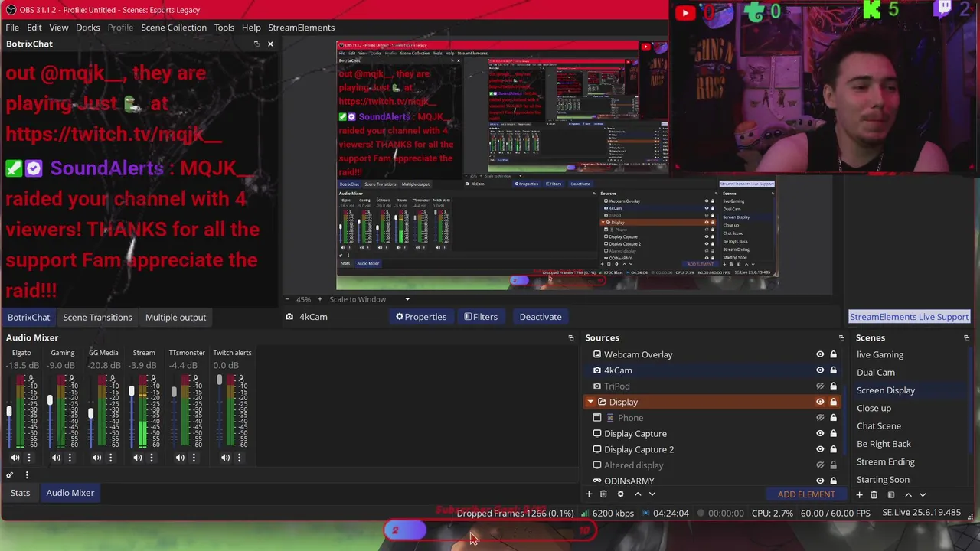980x551 pixels.
Task: Switch to the Stats tab
Action: (x=20, y=493)
